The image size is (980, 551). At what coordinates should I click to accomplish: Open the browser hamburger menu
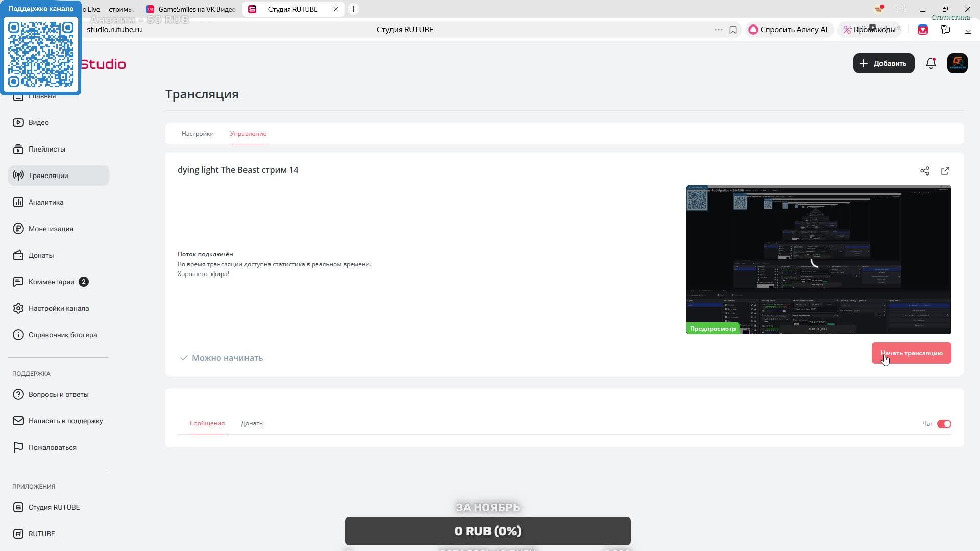(900, 9)
